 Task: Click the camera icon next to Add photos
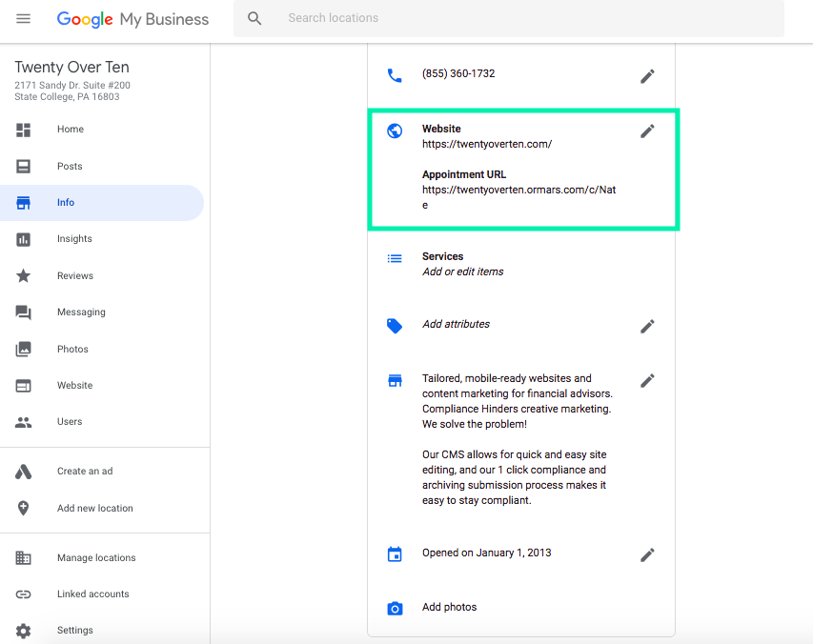coord(395,608)
